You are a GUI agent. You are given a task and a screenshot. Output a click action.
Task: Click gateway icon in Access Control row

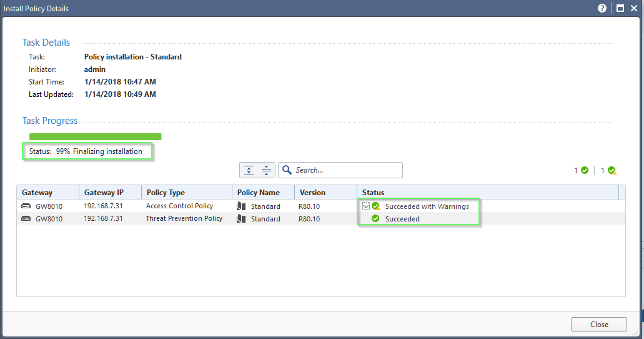point(26,206)
